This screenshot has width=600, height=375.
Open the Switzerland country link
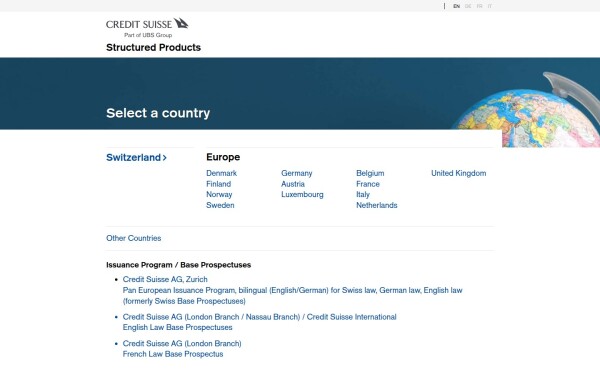click(x=136, y=157)
